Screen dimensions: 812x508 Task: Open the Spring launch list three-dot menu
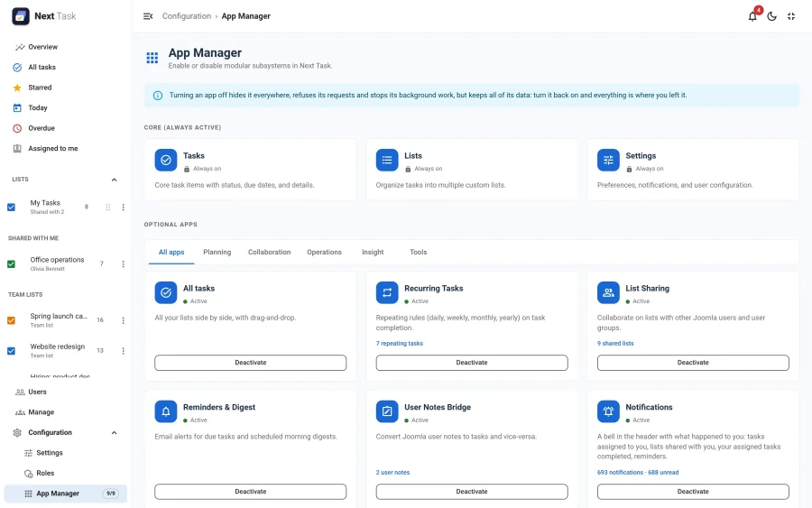click(124, 320)
